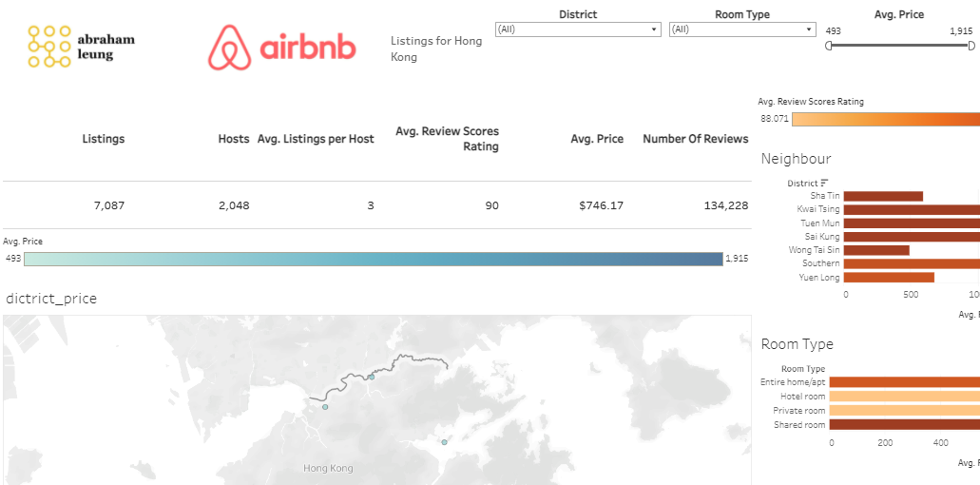Viewport: 980px width, 485px height.
Task: Select the Wong Tai Sin bar
Action: pyautogui.click(x=876, y=250)
